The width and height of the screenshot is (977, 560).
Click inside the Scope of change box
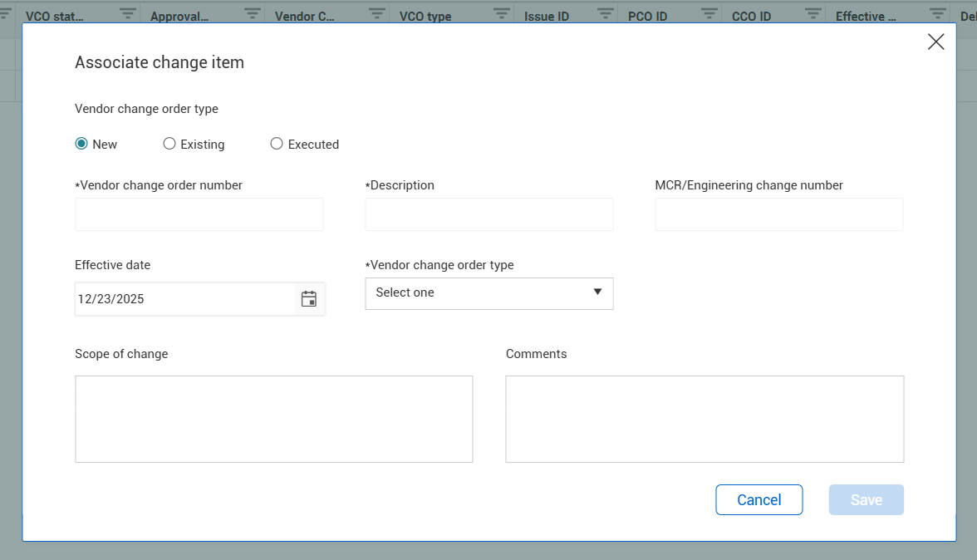pos(274,419)
